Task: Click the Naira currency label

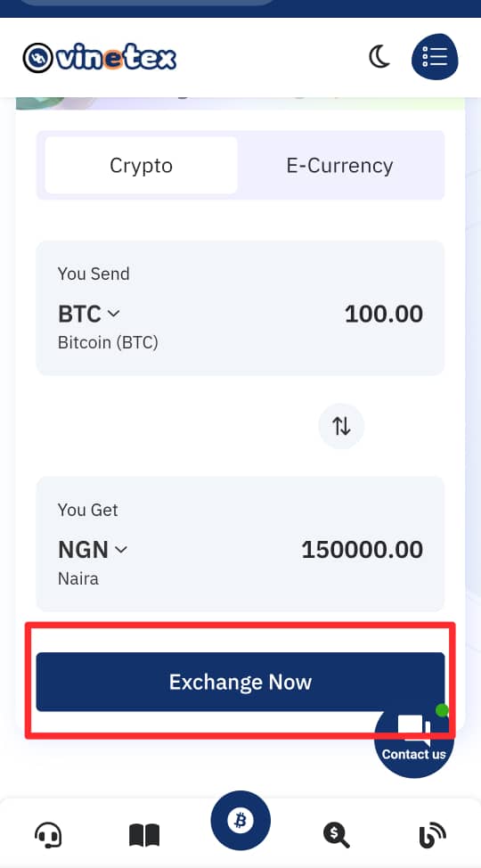Action: pos(78,579)
